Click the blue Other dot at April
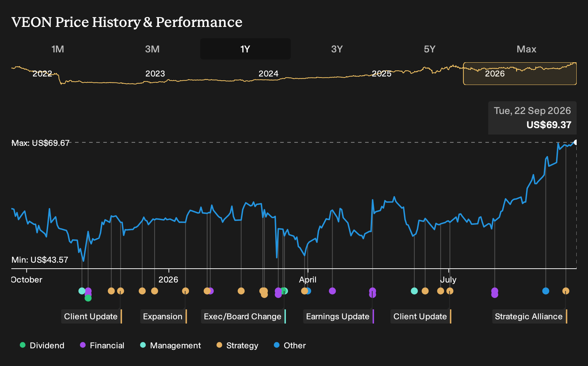This screenshot has width=588, height=366. [309, 291]
